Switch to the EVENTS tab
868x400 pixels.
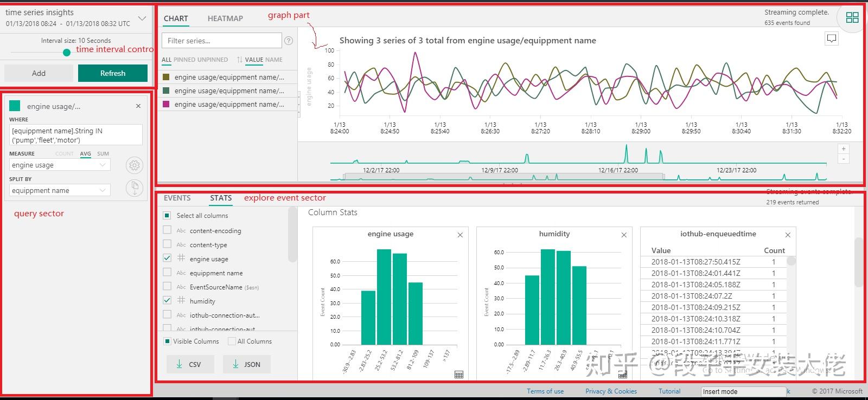177,198
